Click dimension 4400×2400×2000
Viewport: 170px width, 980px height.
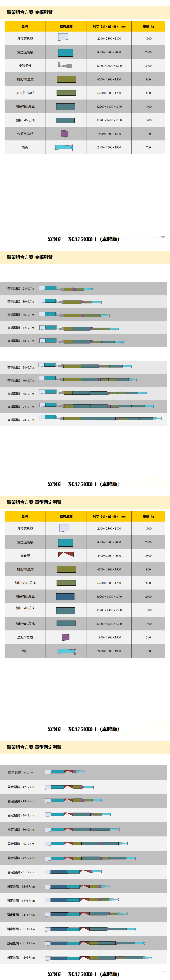click(109, 556)
